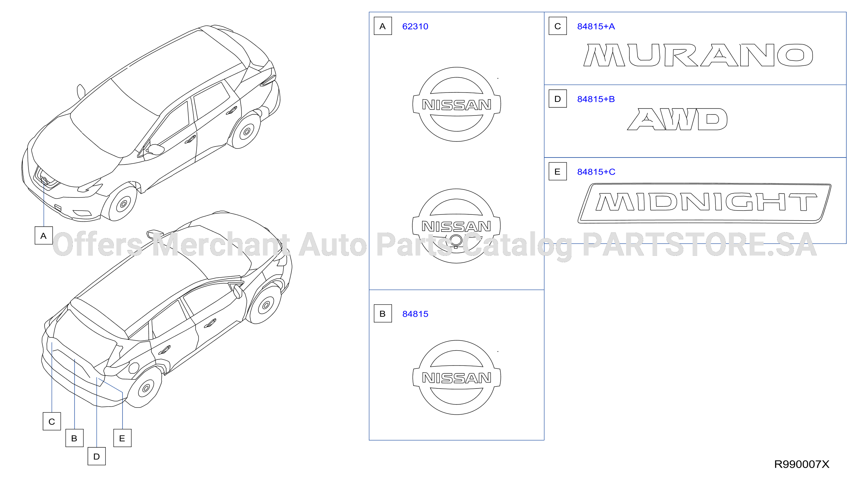Click part number link 62310
The height and width of the screenshot is (480, 868).
pos(415,26)
